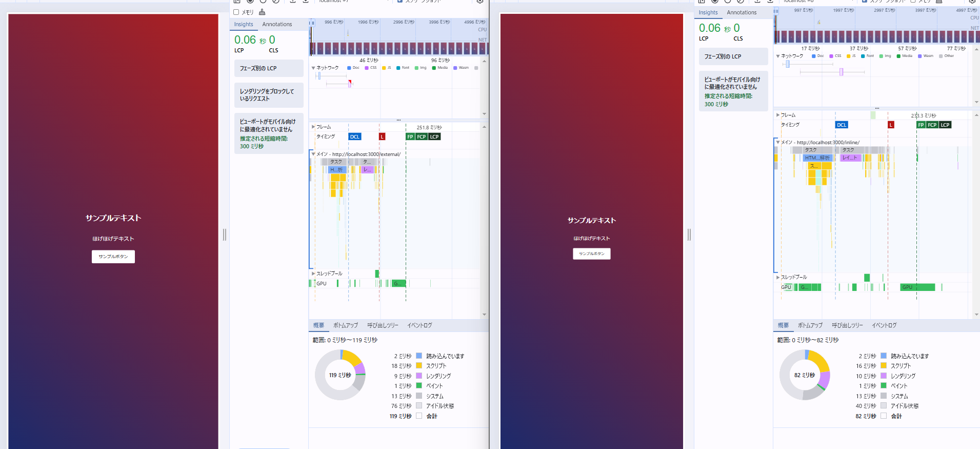The image size is (980, 449).
Task: Select green G… GPU block in left timeline
Action: (398, 283)
